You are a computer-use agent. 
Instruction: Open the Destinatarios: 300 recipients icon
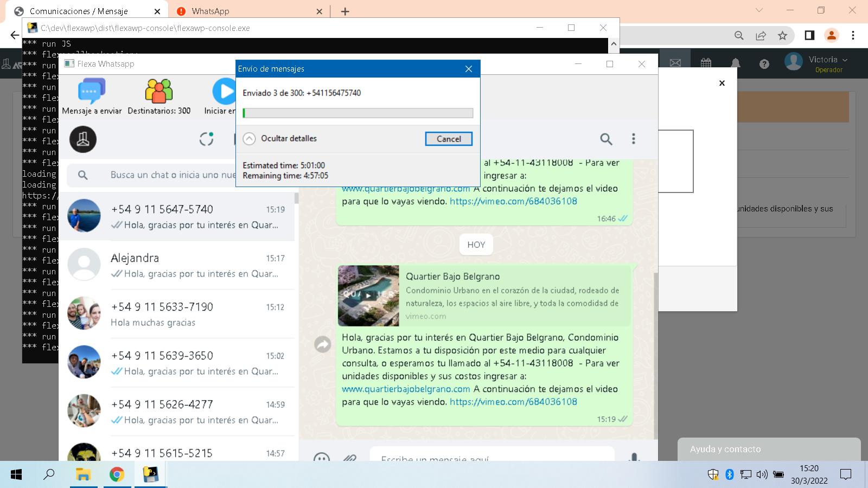pos(159,97)
